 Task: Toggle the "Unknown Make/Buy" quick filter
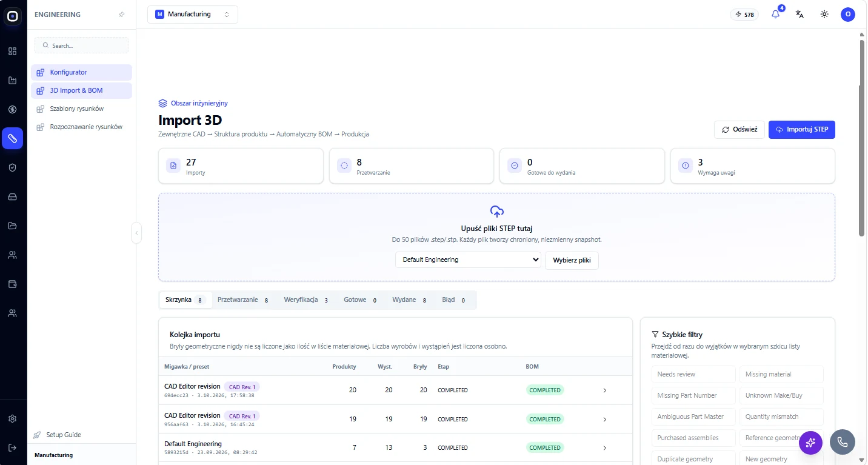[781, 395]
